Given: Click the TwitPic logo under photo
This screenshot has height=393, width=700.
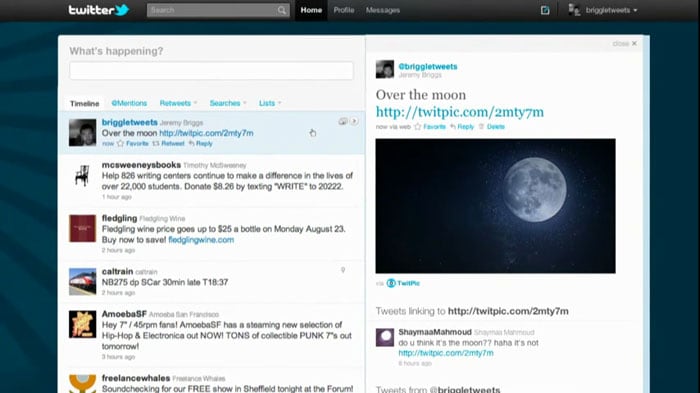Looking at the screenshot, I should (403, 283).
